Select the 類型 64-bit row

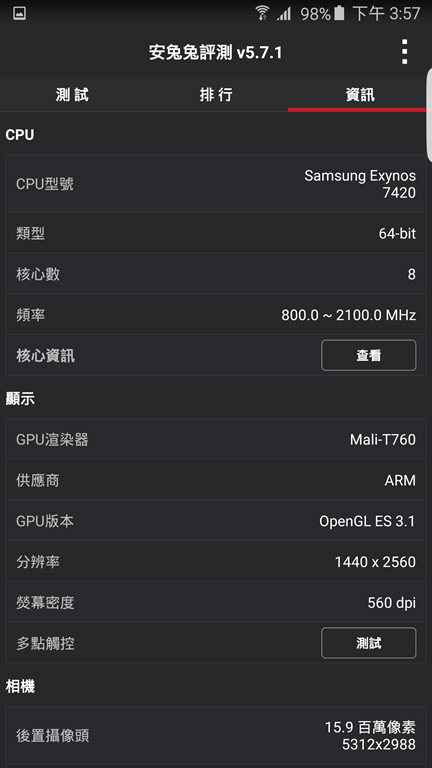click(x=216, y=233)
